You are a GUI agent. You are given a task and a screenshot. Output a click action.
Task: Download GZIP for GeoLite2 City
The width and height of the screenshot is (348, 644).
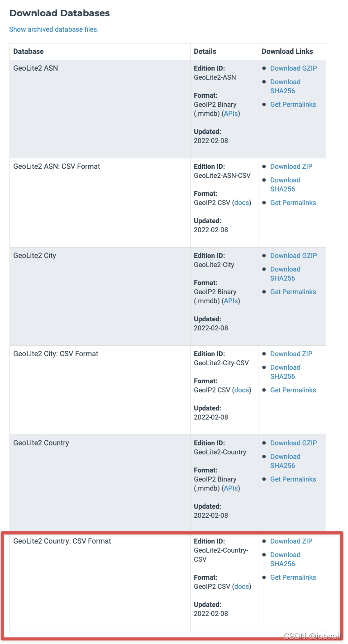(293, 256)
